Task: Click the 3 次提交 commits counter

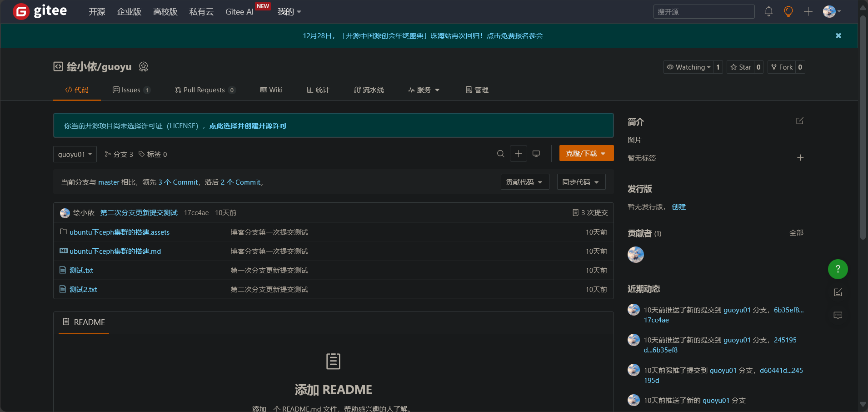Action: point(590,213)
